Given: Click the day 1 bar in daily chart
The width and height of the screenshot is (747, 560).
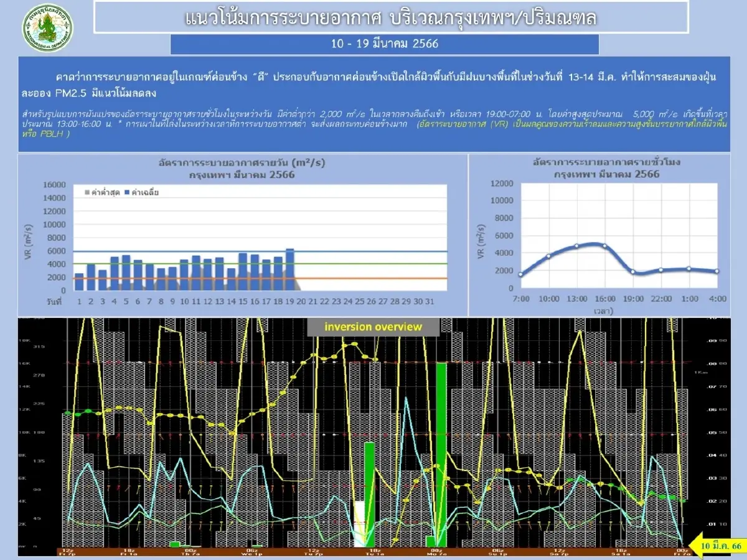Looking at the screenshot, I should [79, 282].
